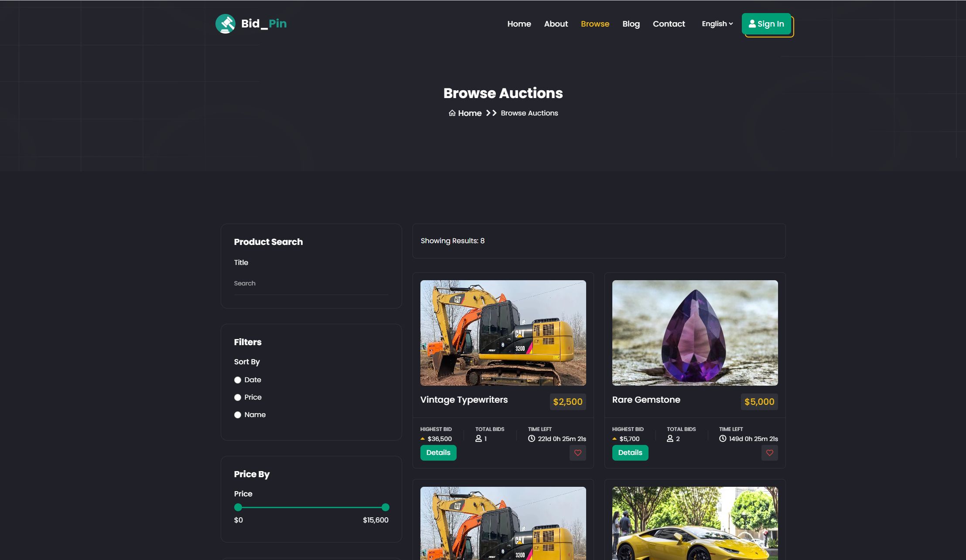This screenshot has height=560, width=966.
Task: Open the Contact page in navigation
Action: tap(669, 24)
